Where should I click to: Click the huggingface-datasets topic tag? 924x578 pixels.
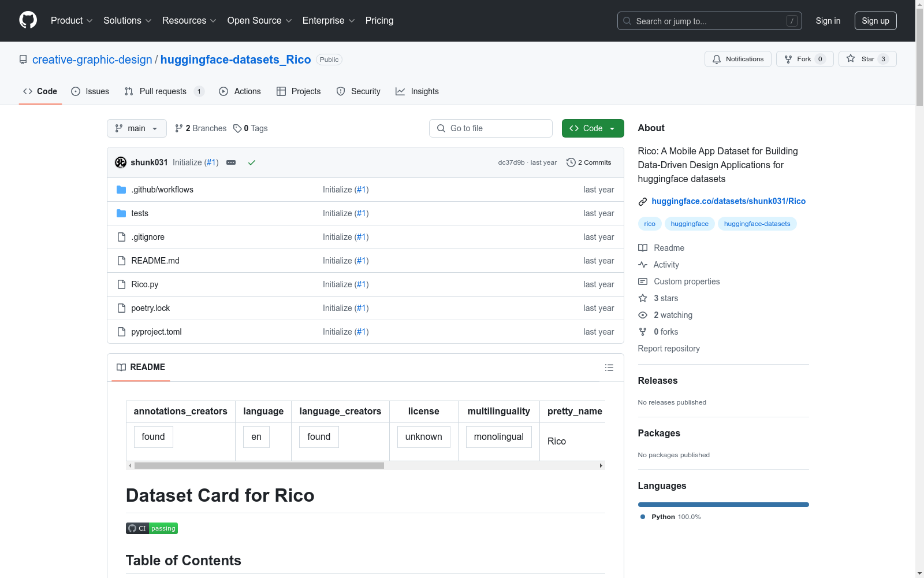pyautogui.click(x=757, y=224)
